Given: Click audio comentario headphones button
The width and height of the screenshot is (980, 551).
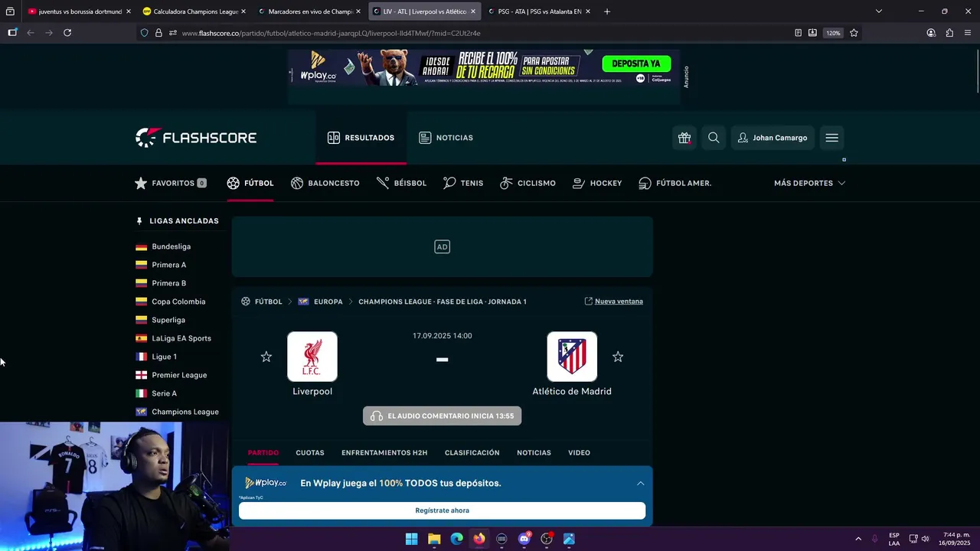Looking at the screenshot, I should (442, 416).
